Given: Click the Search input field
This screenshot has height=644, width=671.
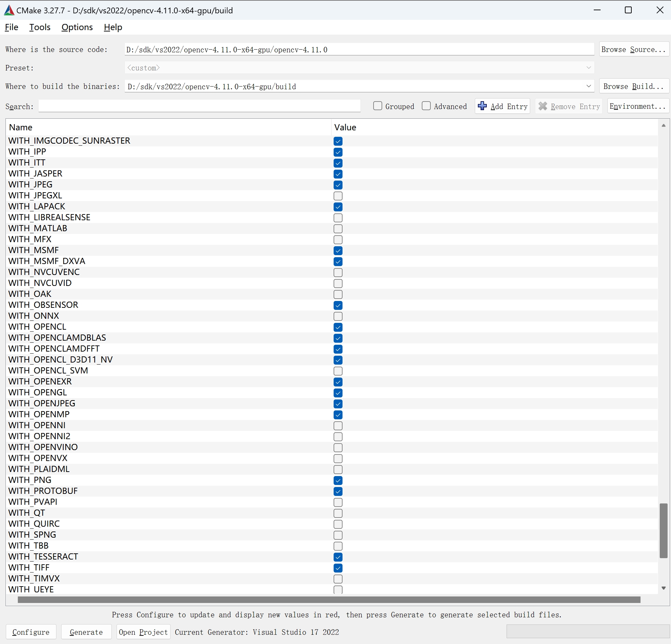Looking at the screenshot, I should 200,106.
